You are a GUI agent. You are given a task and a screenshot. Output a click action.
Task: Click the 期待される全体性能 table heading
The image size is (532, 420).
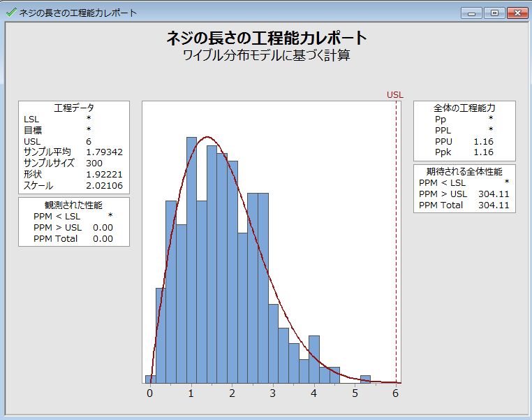pos(464,171)
